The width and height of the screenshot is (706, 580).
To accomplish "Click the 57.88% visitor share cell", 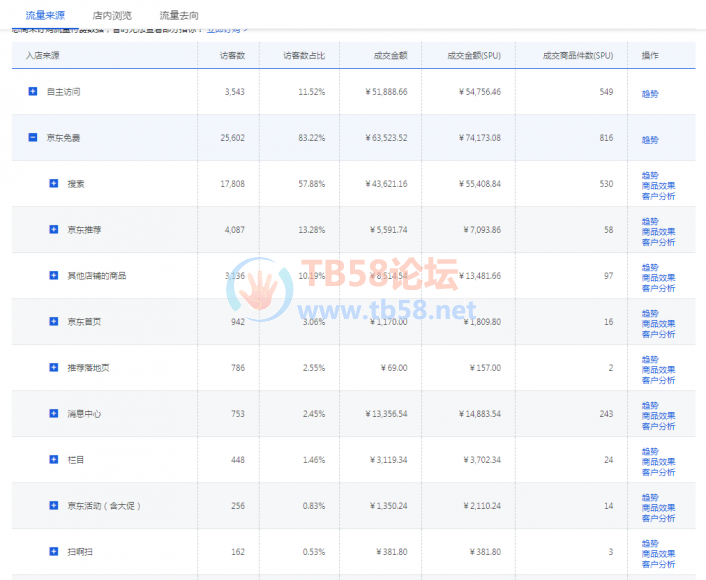I will [312, 184].
